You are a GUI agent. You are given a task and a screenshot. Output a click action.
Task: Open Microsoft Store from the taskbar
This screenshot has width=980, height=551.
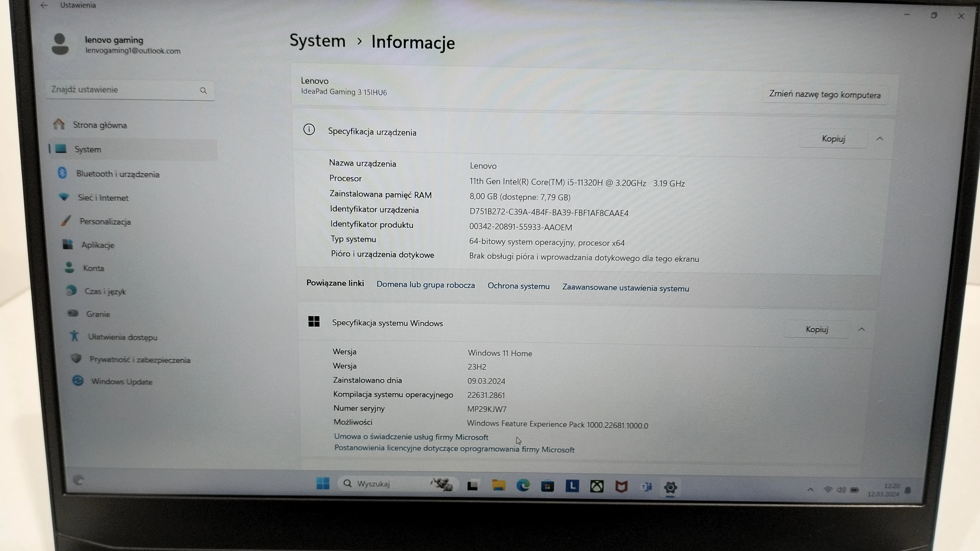click(x=547, y=486)
